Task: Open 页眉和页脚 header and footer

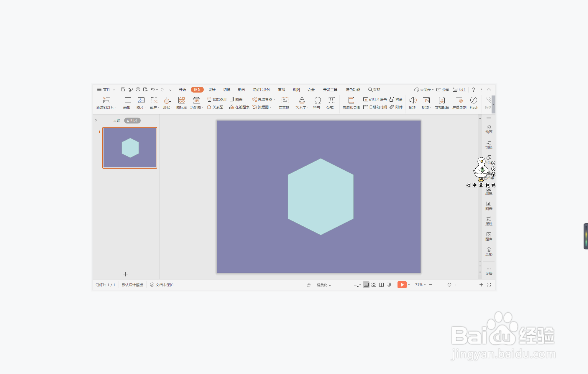Action: pos(351,103)
